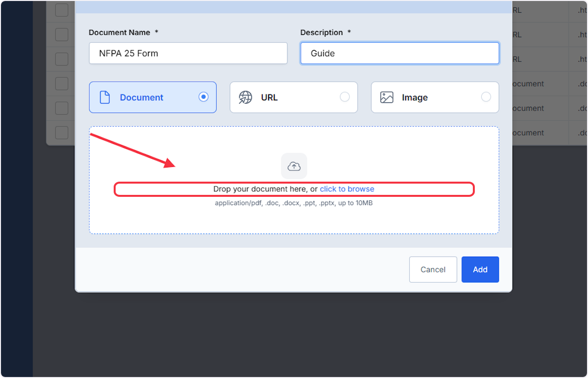Click the cloud upload icon

[294, 166]
